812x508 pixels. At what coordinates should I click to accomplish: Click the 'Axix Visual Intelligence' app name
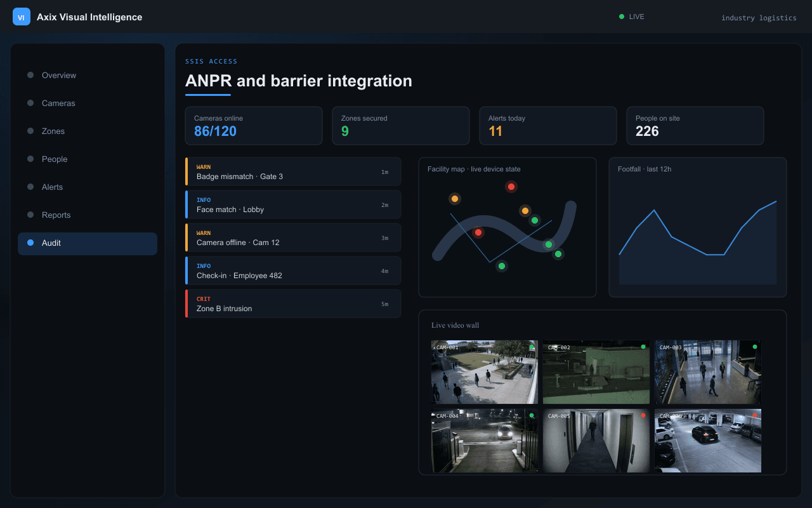click(89, 17)
